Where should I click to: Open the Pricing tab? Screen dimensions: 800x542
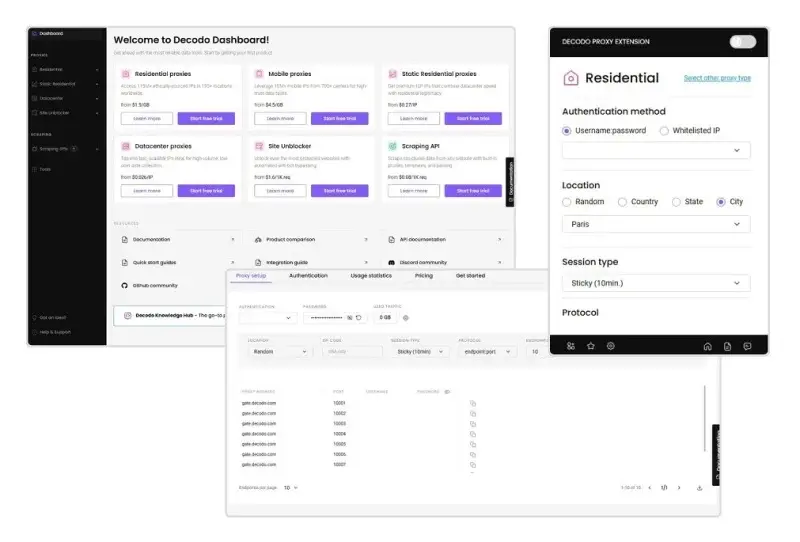[424, 275]
